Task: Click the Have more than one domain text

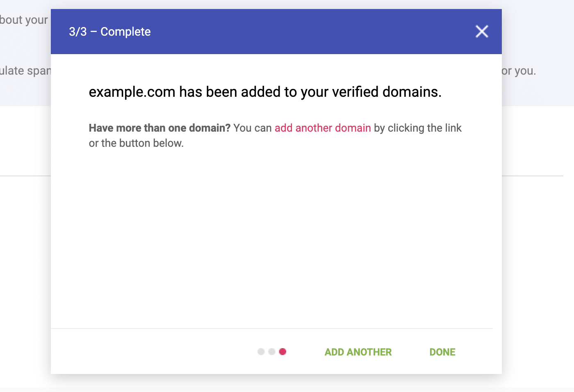Action: point(159,128)
